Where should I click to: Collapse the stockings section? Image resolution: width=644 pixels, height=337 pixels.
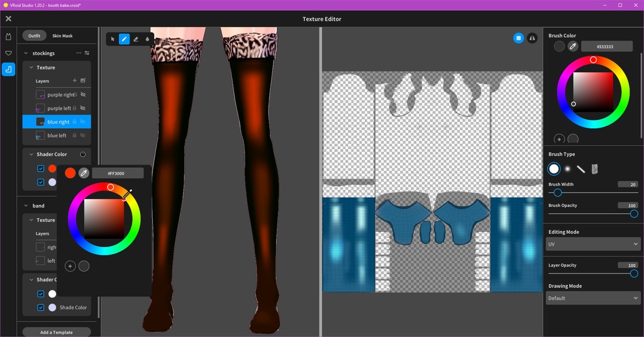tap(26, 53)
